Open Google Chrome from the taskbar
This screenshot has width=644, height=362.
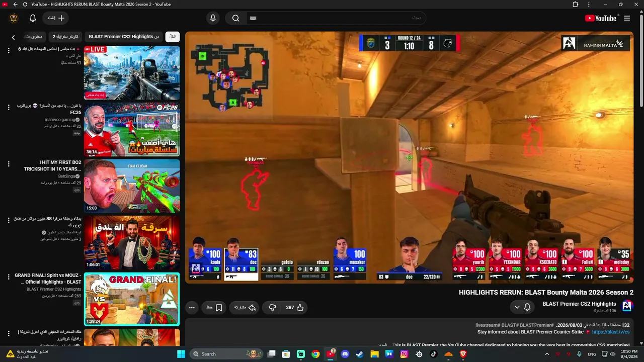coord(315,354)
